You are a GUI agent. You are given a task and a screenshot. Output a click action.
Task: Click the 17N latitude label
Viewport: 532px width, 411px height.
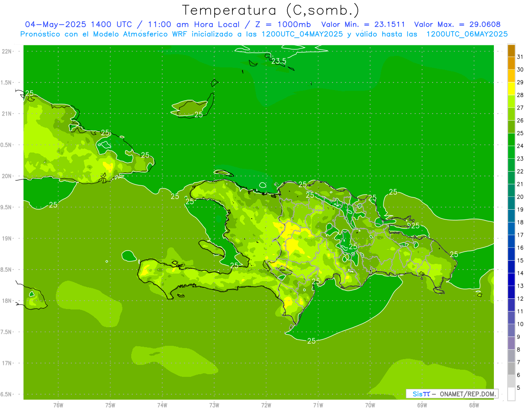(x=8, y=363)
